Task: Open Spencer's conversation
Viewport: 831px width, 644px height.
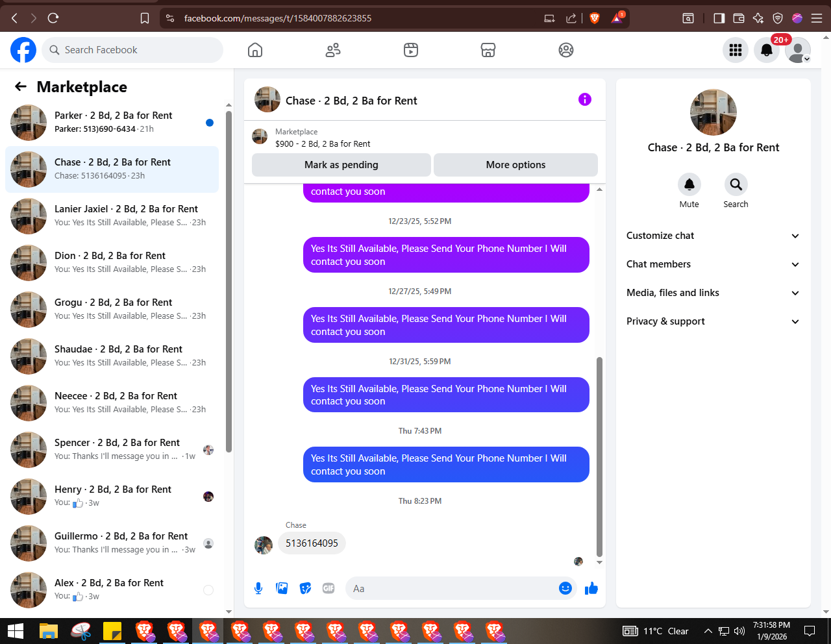Action: [112, 450]
